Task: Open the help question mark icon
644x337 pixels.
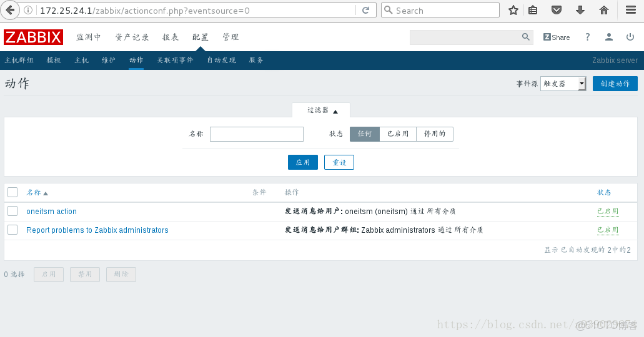Action: 587,37
